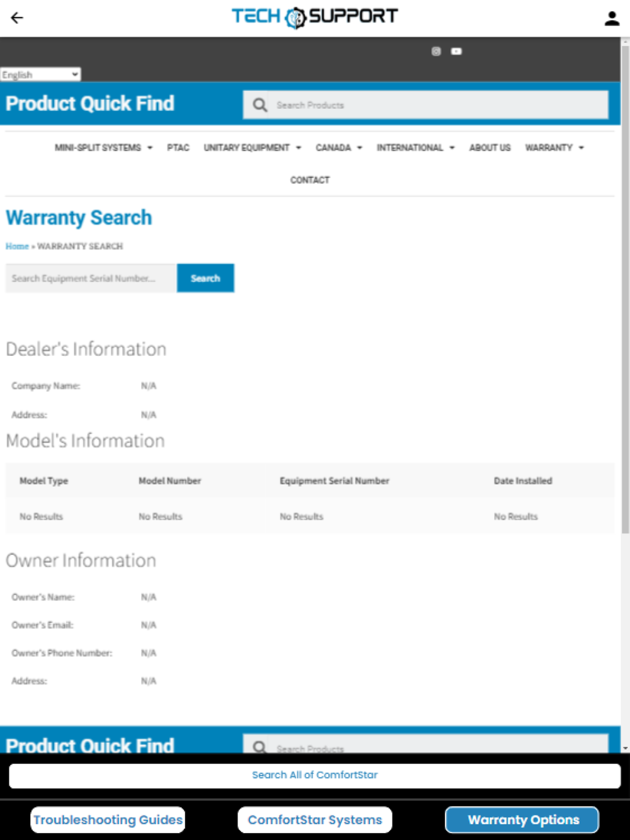The image size is (630, 840).
Task: Tap the back arrow icon
Action: tap(17, 18)
